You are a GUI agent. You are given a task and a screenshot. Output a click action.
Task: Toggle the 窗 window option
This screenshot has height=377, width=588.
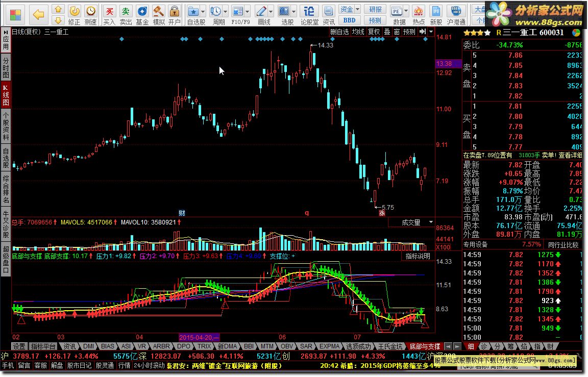point(397,32)
